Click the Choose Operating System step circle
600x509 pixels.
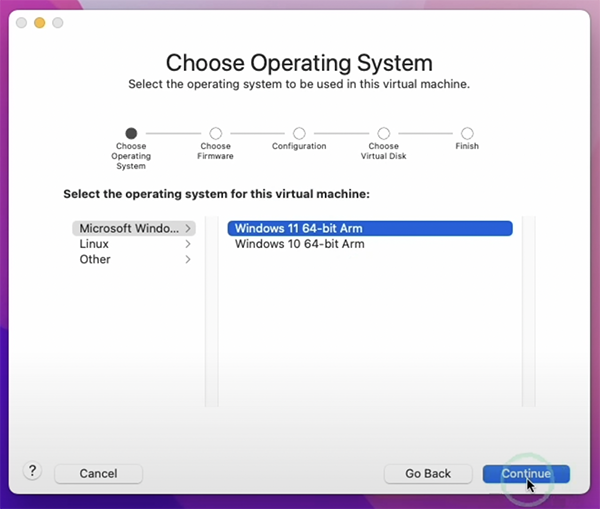point(131,133)
